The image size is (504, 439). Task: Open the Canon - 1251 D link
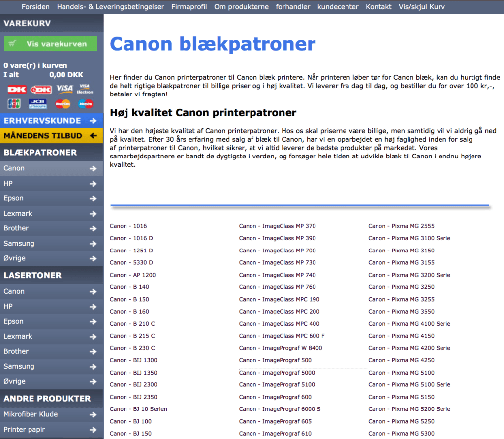[x=131, y=251]
